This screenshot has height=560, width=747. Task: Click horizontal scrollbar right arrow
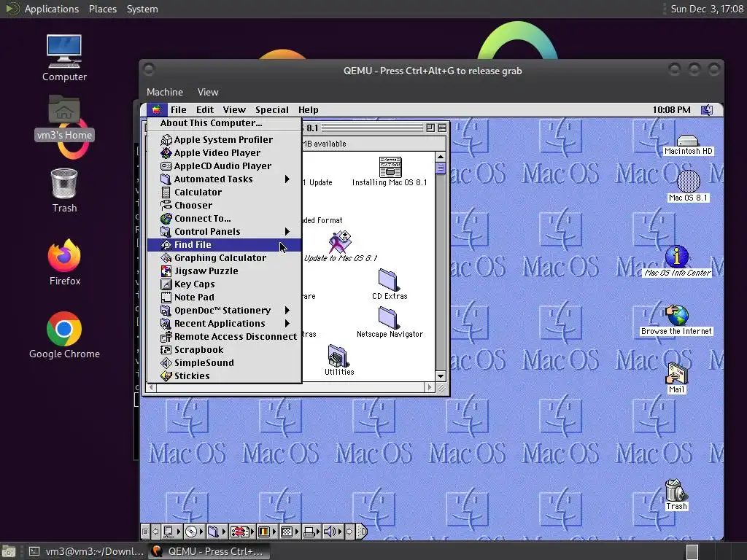(x=430, y=388)
